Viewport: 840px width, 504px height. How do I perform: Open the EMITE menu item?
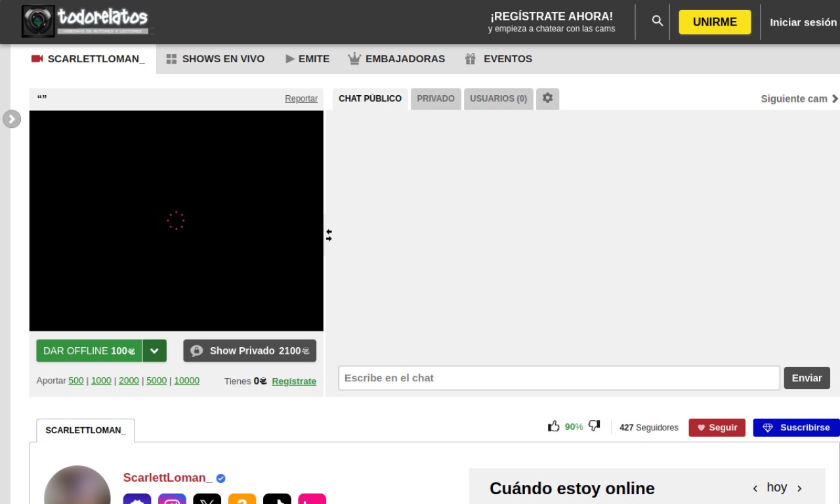coord(307,58)
